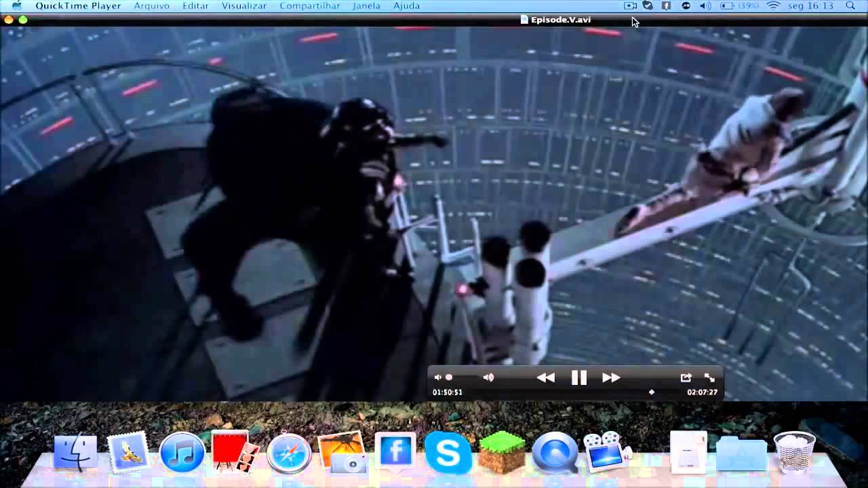868x488 pixels.
Task: Open the Mail stamp icon in Dock
Action: coord(128,452)
